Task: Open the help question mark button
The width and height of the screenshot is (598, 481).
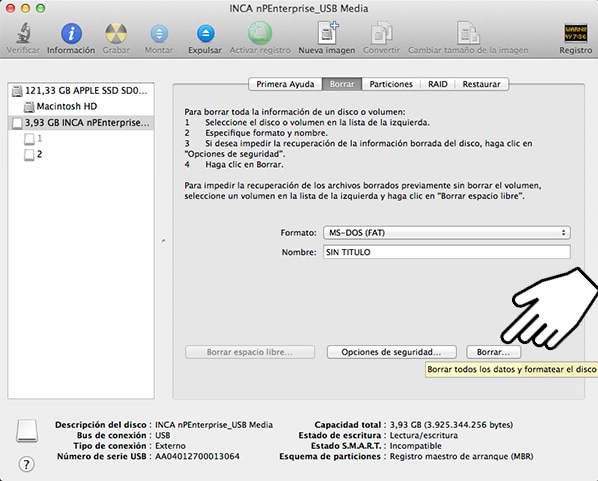Action: pyautogui.click(x=26, y=464)
